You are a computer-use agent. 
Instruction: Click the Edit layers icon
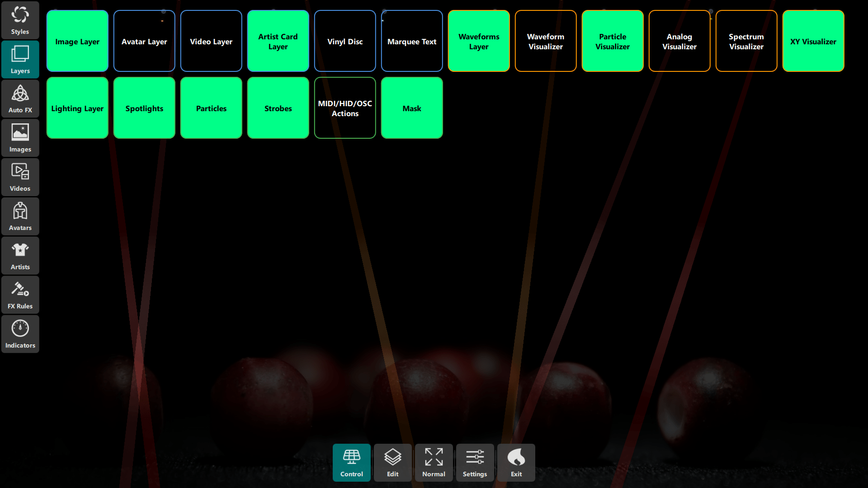click(392, 462)
